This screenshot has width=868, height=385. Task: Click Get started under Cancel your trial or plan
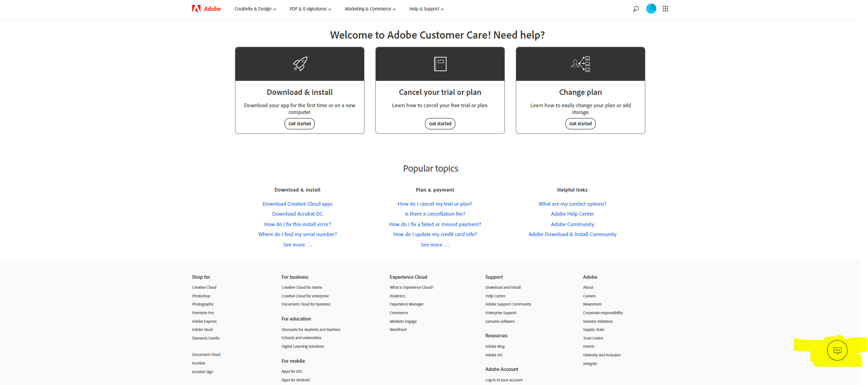pos(440,123)
